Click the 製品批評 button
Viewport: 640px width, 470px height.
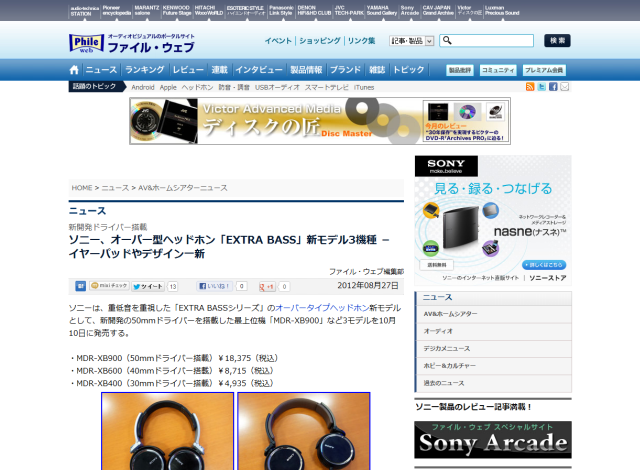point(460,70)
